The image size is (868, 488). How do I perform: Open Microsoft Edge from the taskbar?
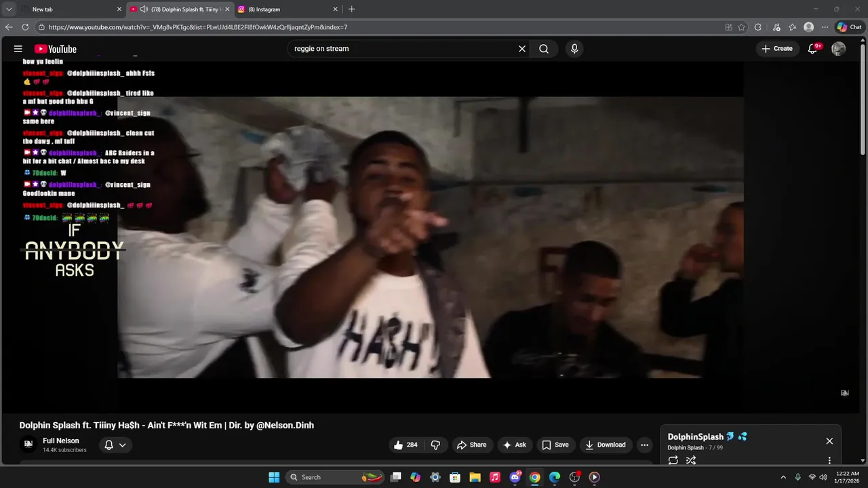point(555,477)
